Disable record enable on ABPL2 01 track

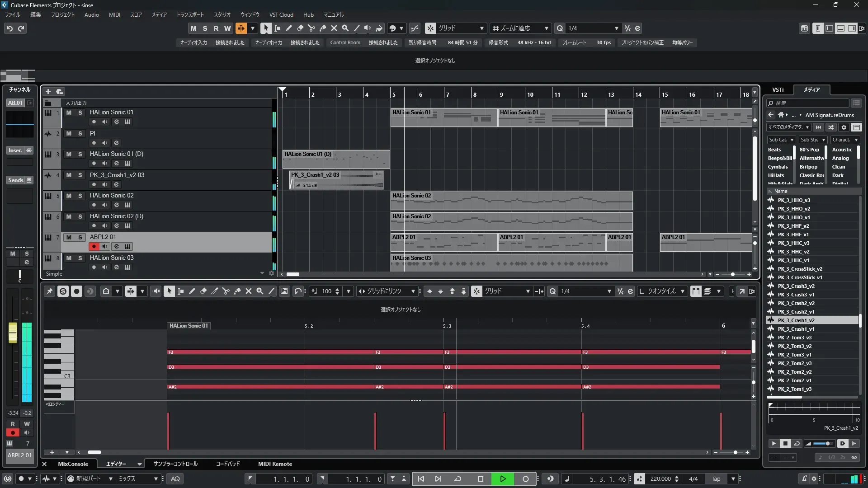pos(94,246)
